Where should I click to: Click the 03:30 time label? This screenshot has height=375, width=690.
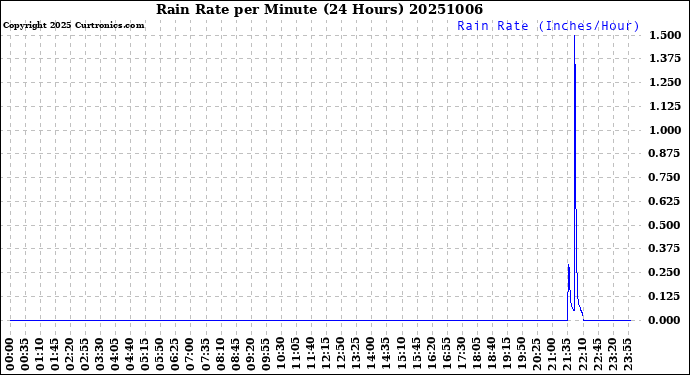coord(100,355)
